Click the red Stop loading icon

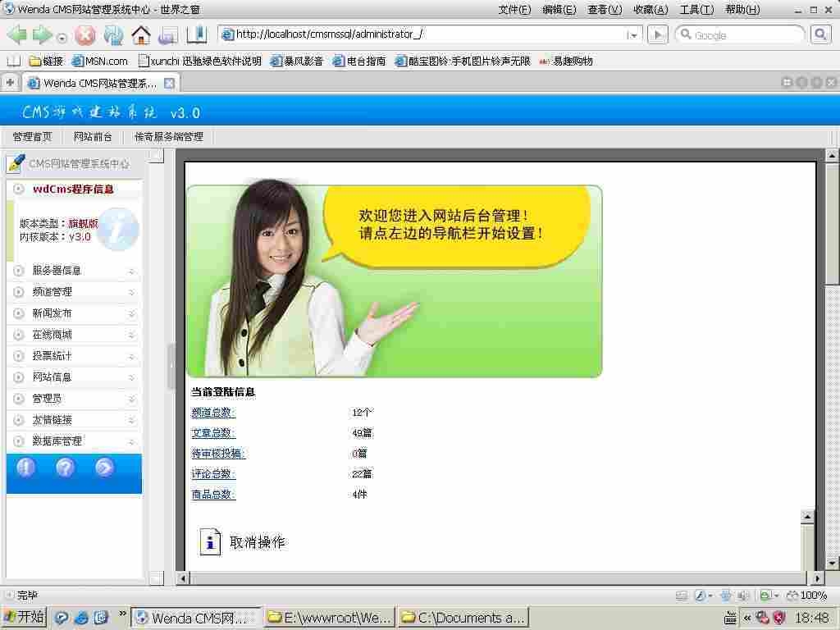(85, 35)
